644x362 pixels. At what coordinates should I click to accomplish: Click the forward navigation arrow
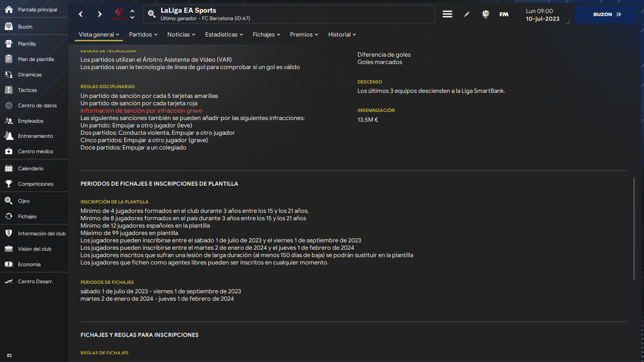[x=100, y=14]
